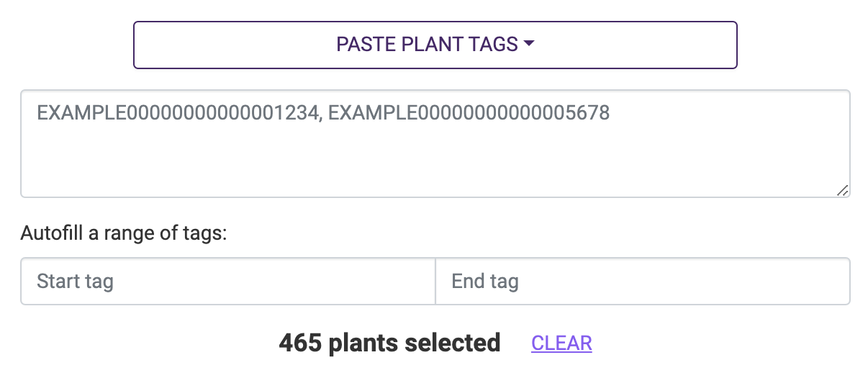Click the "End tag" placeholder text
This screenshot has width=868, height=373.
tap(484, 281)
